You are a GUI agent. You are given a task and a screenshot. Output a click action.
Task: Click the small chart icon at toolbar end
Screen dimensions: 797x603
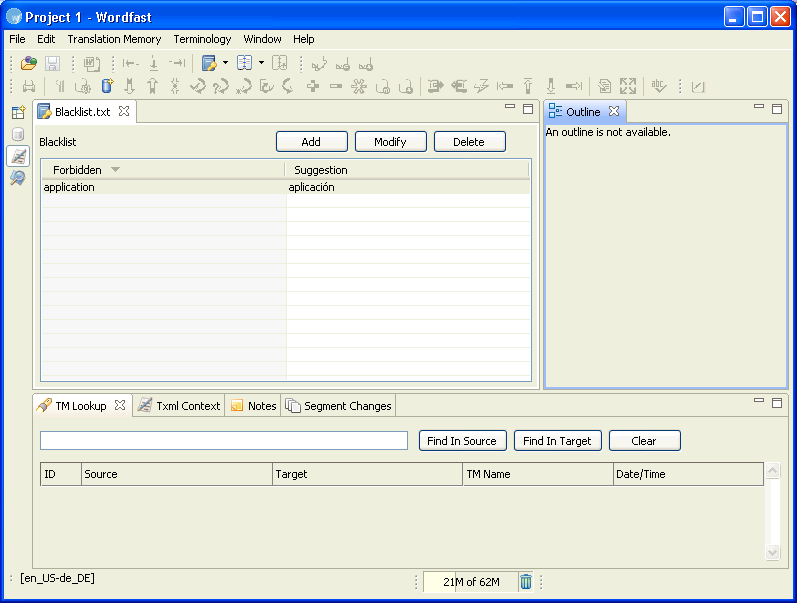pyautogui.click(x=698, y=86)
